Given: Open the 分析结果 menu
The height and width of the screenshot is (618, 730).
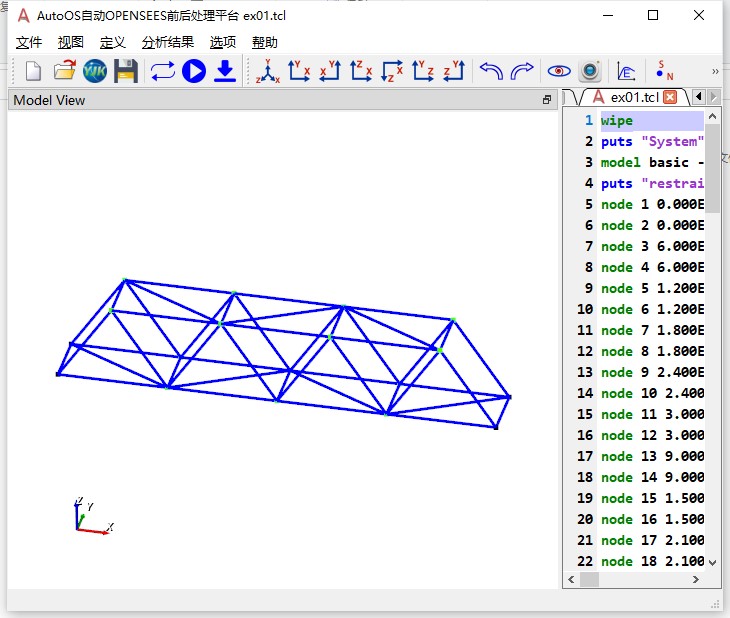Looking at the screenshot, I should click(168, 42).
